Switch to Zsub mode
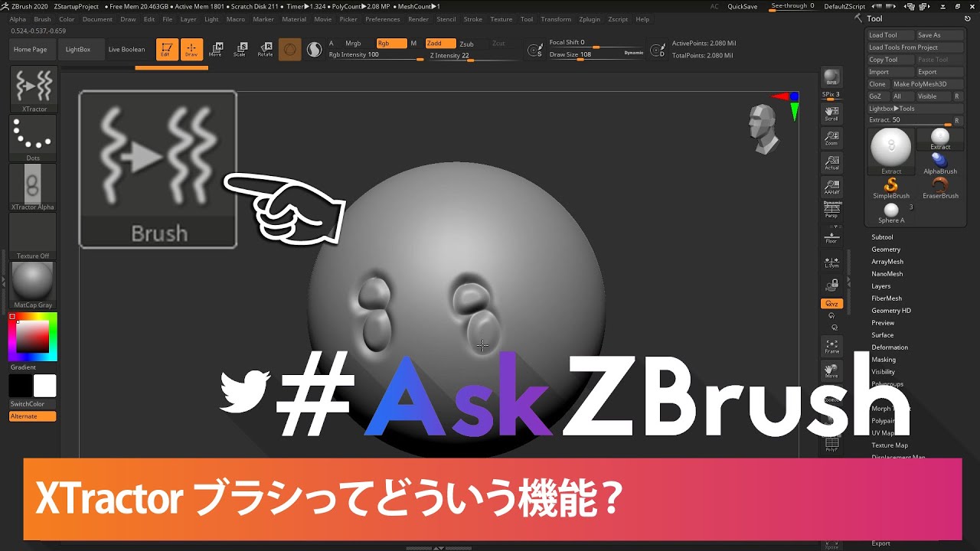980x551 pixels. (467, 44)
